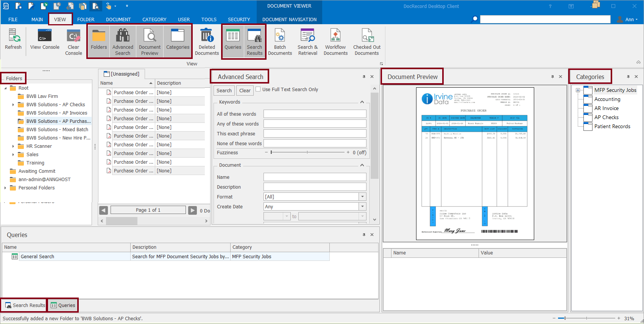Collapse the Keywords section
Viewport: 644px width, 324px height.
(362, 102)
